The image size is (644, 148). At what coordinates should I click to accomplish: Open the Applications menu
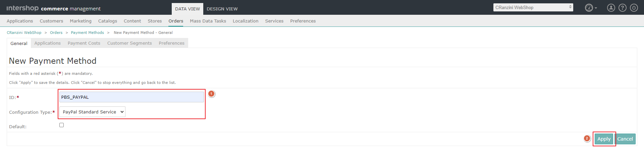[x=20, y=21]
